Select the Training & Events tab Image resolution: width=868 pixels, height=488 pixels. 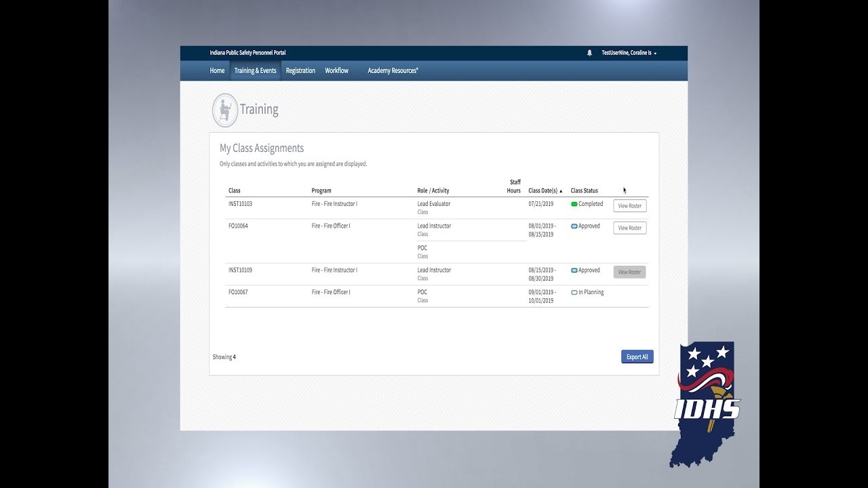(255, 70)
